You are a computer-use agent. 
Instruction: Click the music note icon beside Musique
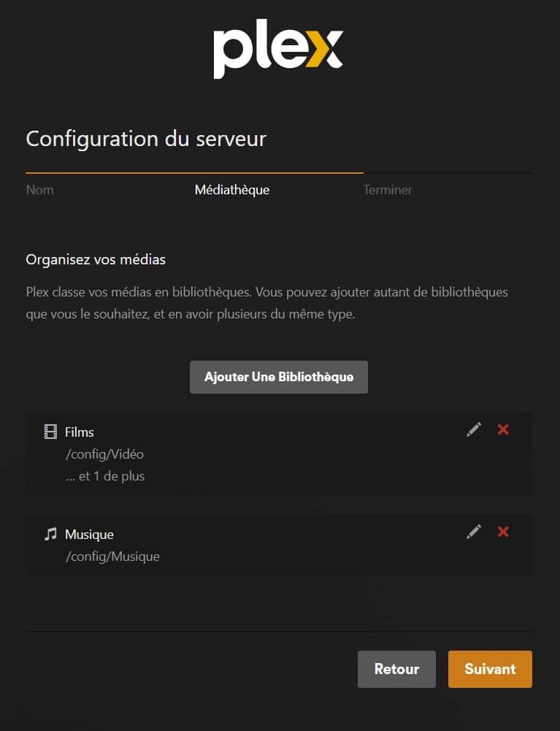(x=50, y=534)
